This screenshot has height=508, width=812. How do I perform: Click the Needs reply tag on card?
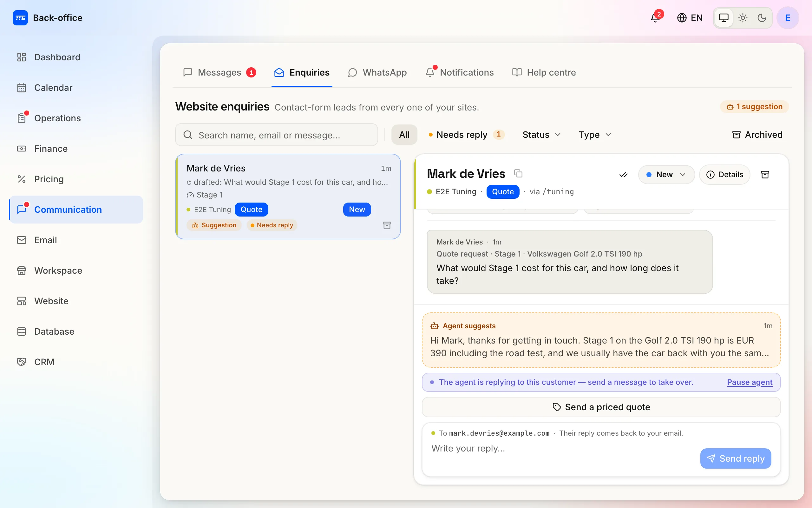272,225
